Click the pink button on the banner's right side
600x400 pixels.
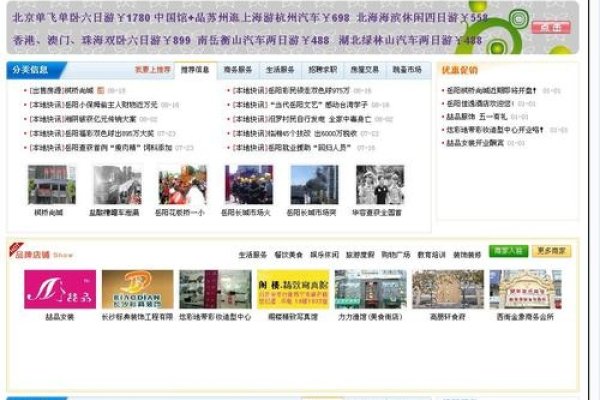(x=549, y=28)
